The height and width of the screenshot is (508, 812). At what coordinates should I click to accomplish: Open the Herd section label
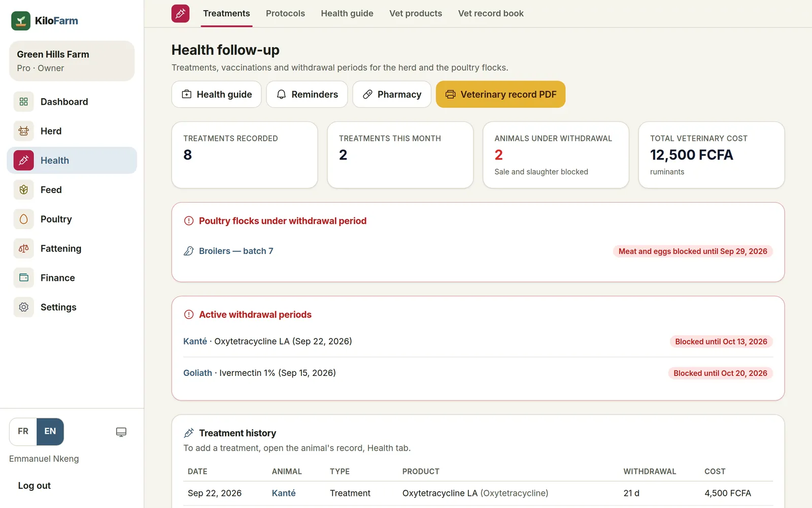(51, 131)
